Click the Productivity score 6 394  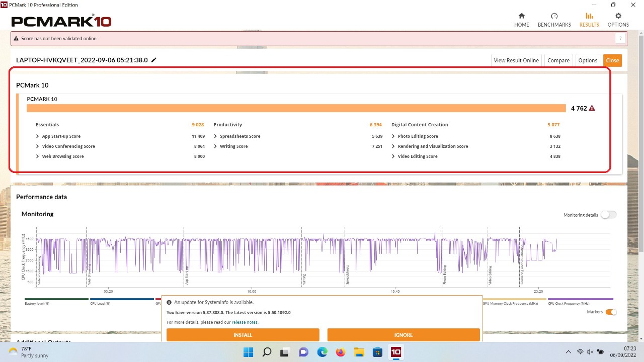tap(376, 125)
